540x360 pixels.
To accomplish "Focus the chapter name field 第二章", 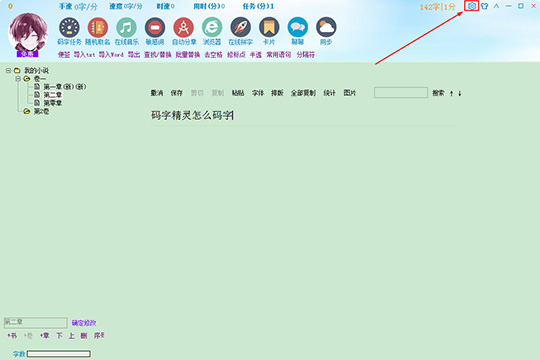I will [35, 322].
